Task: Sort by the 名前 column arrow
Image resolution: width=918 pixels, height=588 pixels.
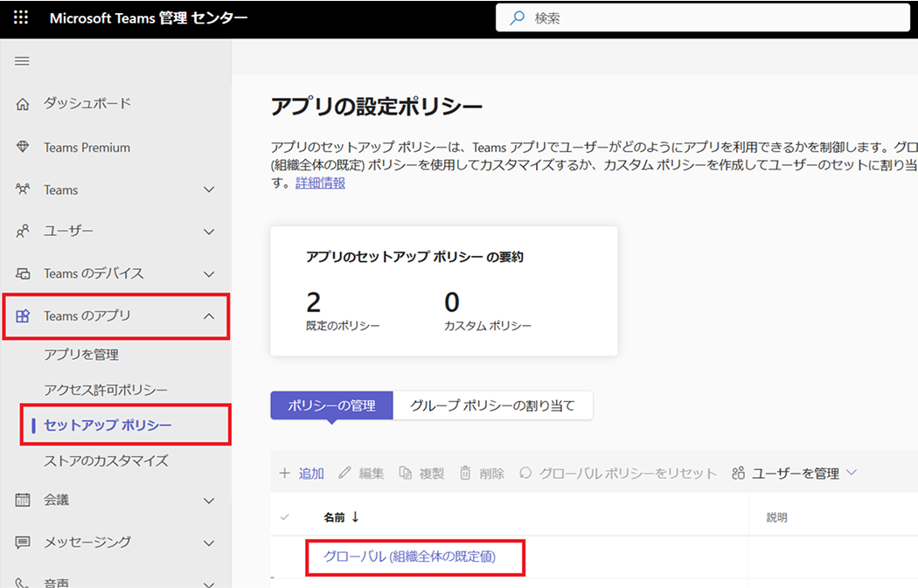Action: click(355, 516)
